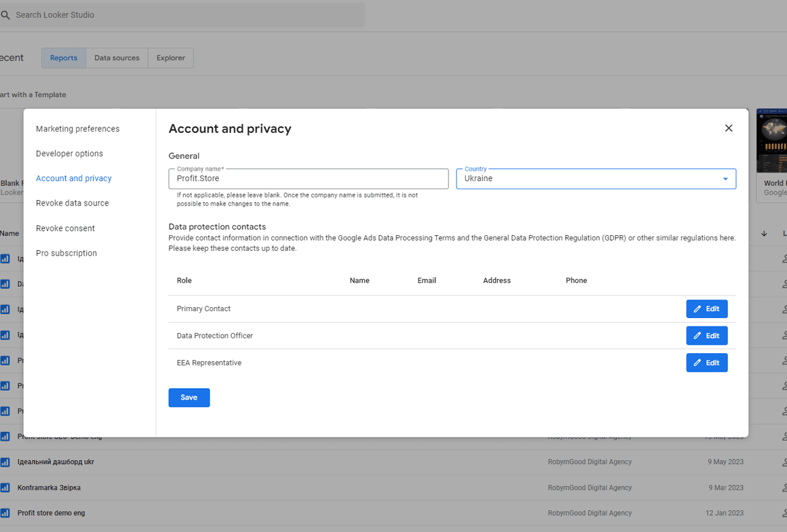Open Developer options section
The width and height of the screenshot is (787, 532).
69,154
